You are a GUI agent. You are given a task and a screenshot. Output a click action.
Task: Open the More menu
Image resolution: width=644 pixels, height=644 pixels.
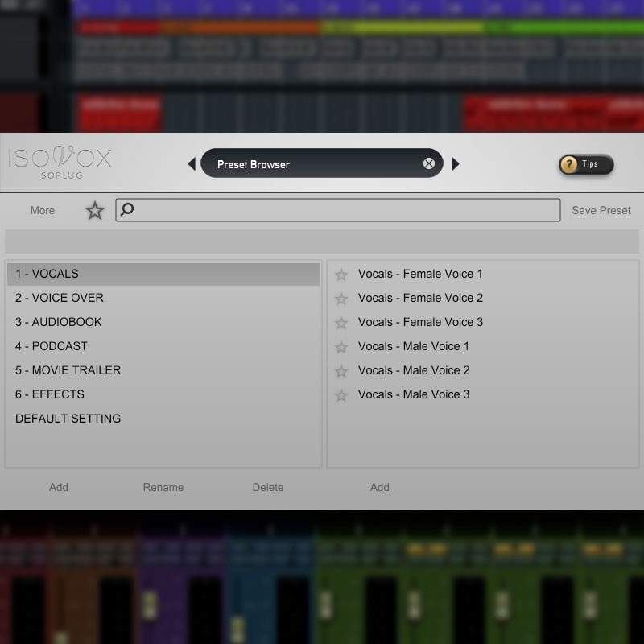click(x=43, y=211)
